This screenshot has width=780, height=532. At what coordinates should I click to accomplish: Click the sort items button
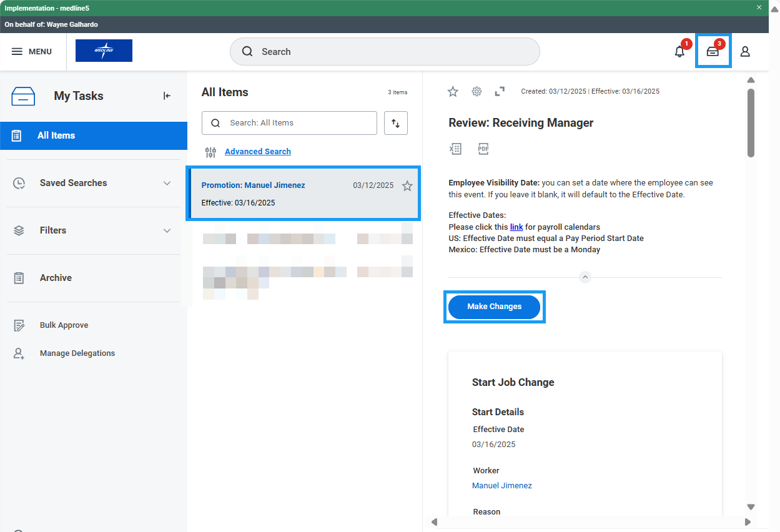[395, 123]
